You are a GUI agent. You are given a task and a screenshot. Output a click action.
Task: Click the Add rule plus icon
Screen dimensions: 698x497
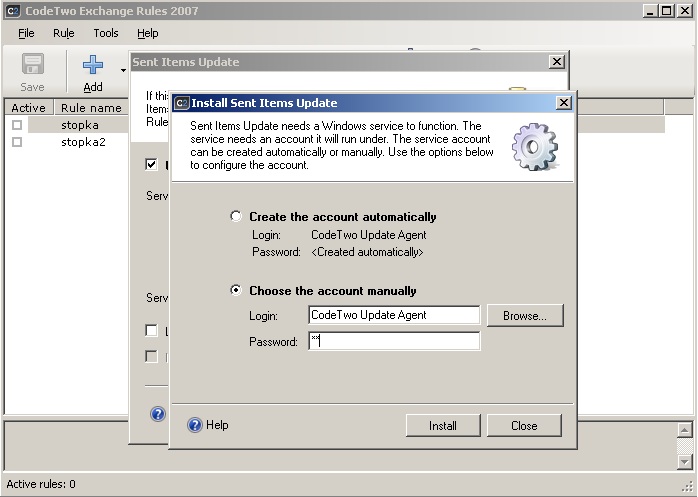point(93,65)
